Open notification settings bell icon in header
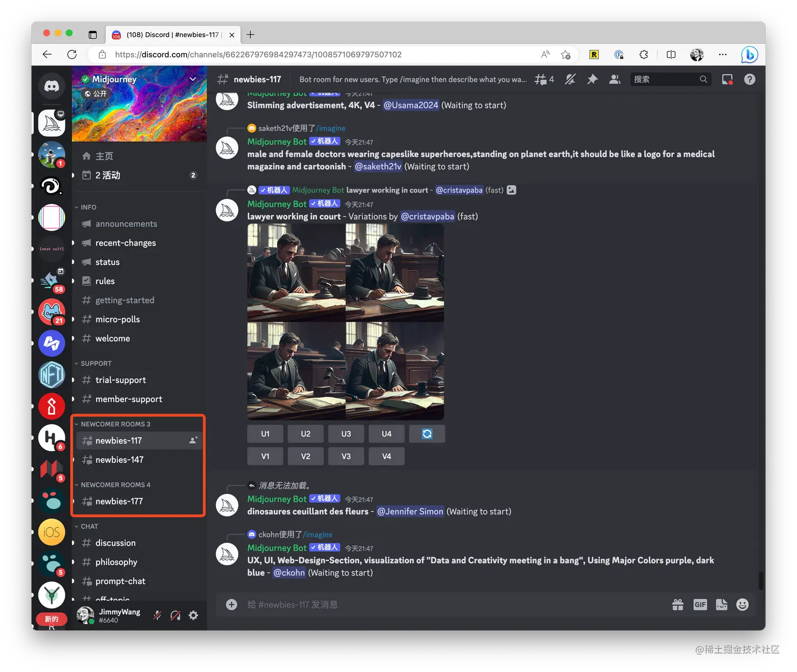The width and height of the screenshot is (797, 672). click(x=570, y=80)
